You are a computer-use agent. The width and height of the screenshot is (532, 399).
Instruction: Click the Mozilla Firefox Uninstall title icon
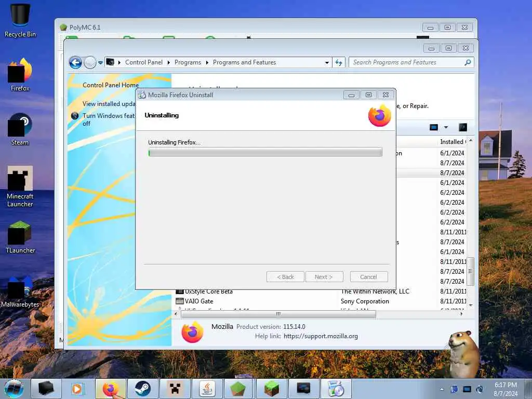[x=142, y=95]
